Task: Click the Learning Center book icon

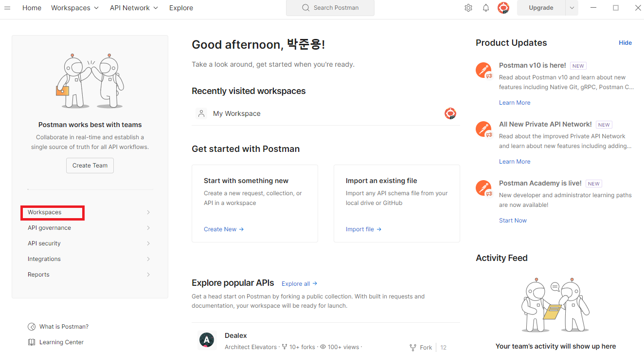Action: [32, 342]
